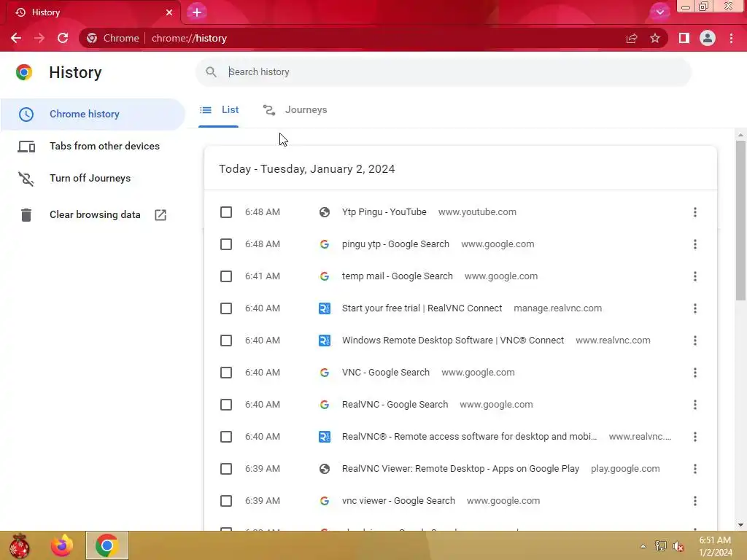Open the profile avatar menu
747x560 pixels.
click(708, 38)
